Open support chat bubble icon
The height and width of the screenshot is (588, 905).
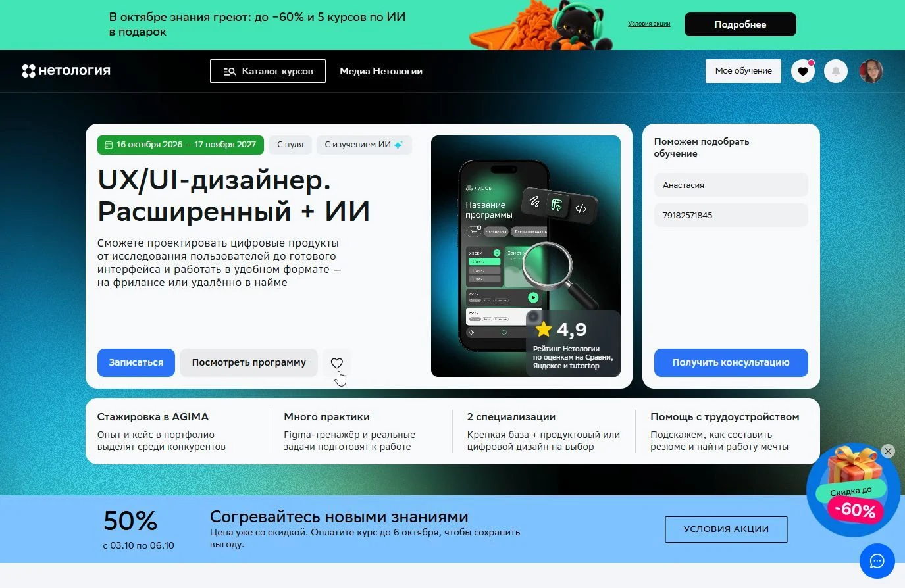[877, 561]
